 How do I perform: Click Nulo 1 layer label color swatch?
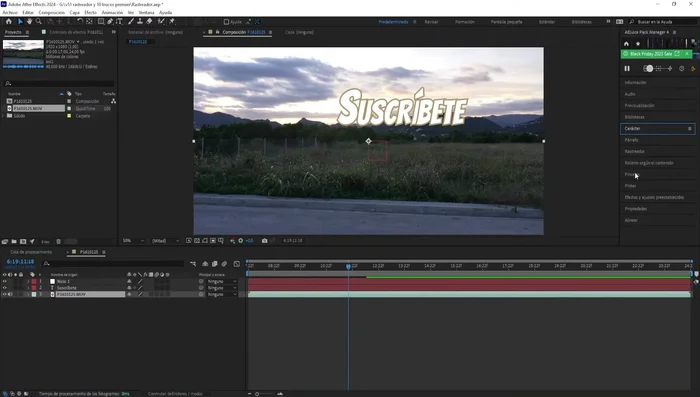[34, 282]
